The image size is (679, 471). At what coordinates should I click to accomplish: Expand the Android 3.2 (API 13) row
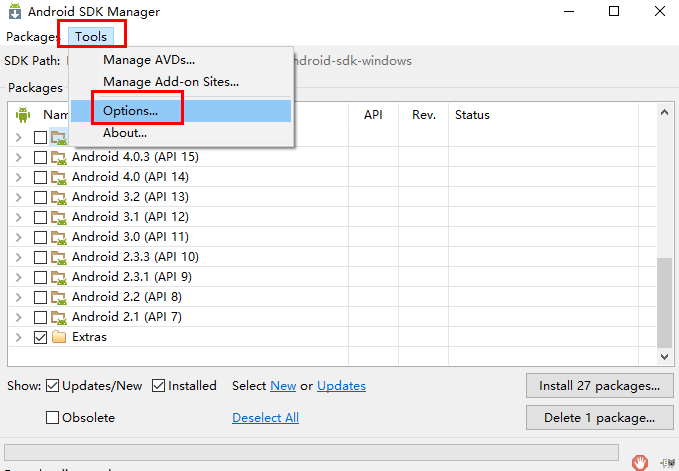[19, 197]
